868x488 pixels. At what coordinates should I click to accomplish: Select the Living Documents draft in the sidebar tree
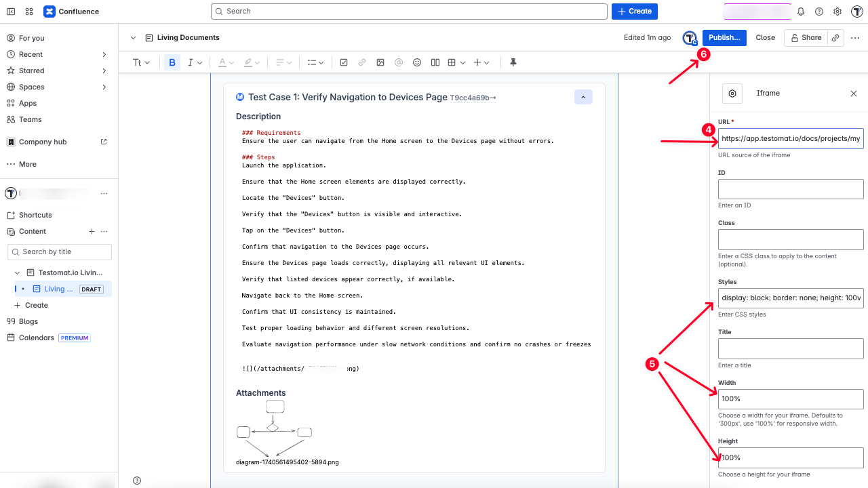pyautogui.click(x=60, y=288)
